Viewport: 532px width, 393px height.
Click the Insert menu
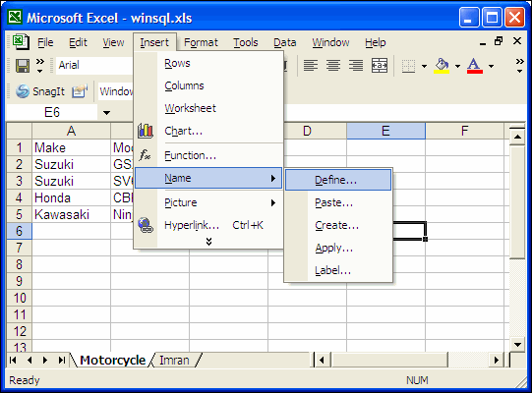tap(154, 42)
